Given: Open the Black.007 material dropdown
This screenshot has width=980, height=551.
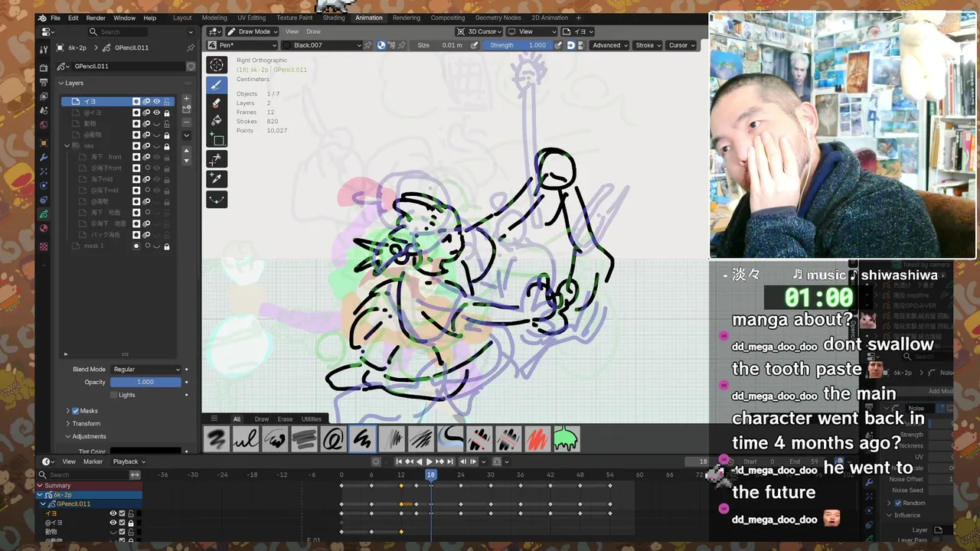Looking at the screenshot, I should tap(322, 45).
